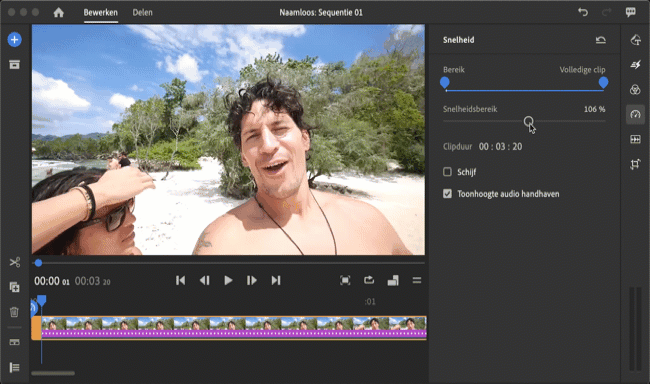This screenshot has width=650, height=384.
Task: Click the duration timecode 00:03 20
Action: pos(92,281)
